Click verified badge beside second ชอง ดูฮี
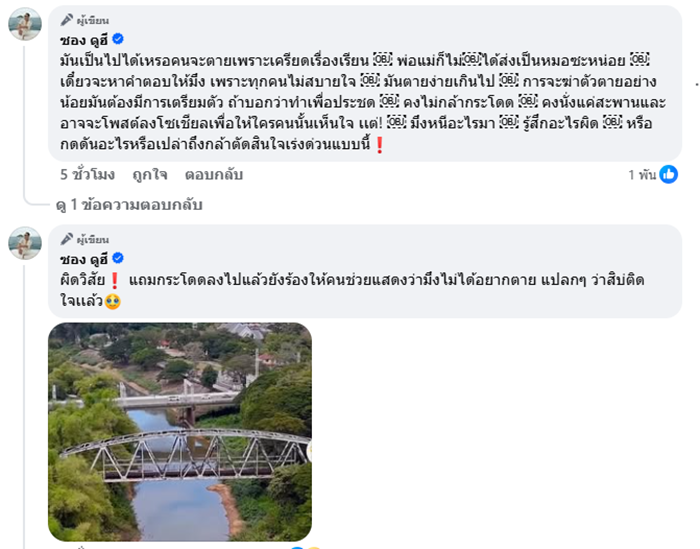Screen dimensions: 700x549 tap(117, 259)
